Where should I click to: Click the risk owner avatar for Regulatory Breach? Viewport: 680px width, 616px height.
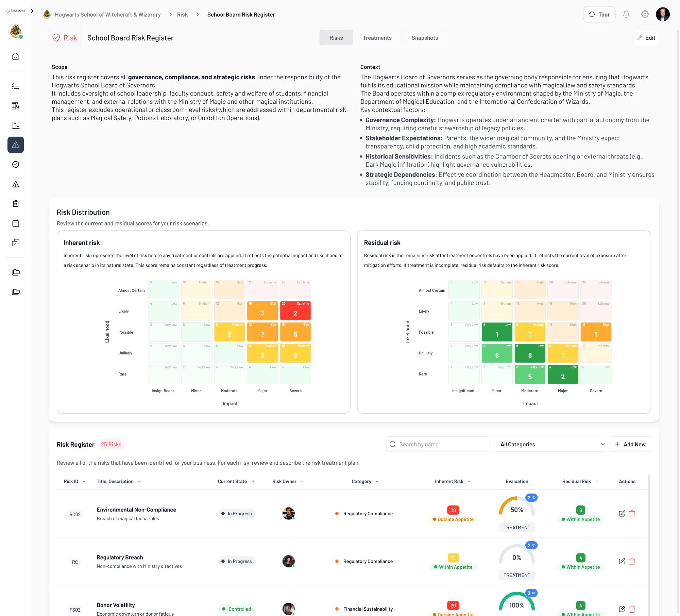coord(289,561)
